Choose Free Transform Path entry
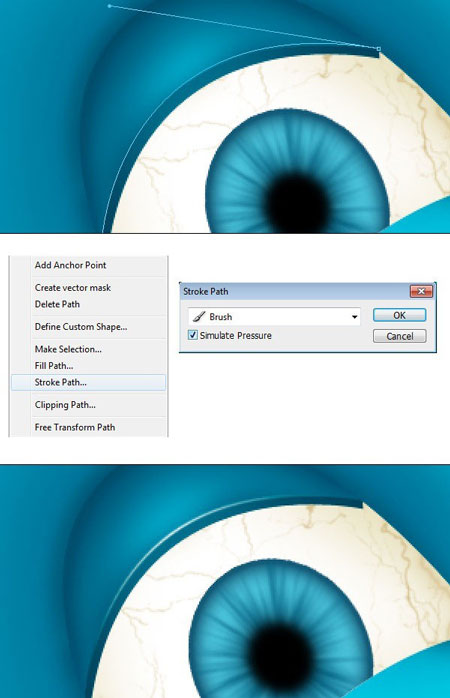This screenshot has height=698, width=450. click(x=88, y=427)
